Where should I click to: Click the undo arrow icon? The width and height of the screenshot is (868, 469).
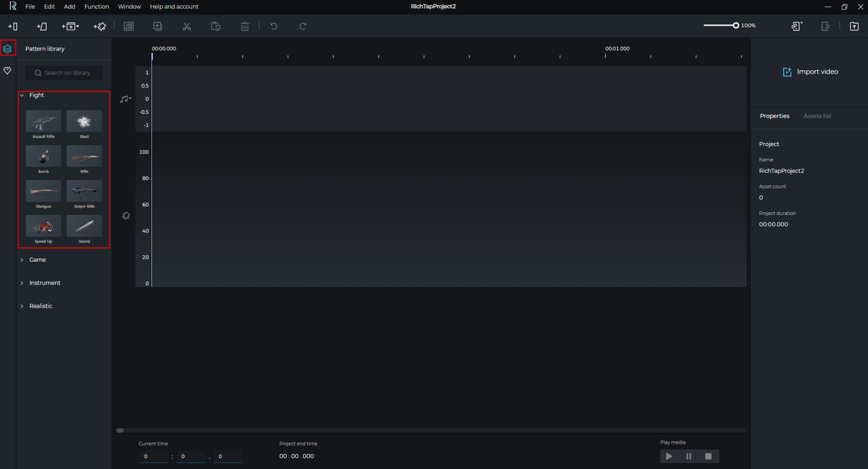click(274, 26)
